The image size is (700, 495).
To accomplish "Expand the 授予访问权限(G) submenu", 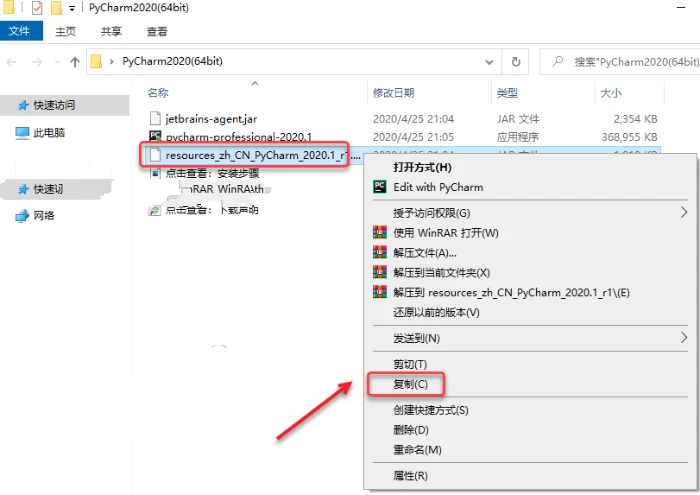I will pyautogui.click(x=684, y=213).
